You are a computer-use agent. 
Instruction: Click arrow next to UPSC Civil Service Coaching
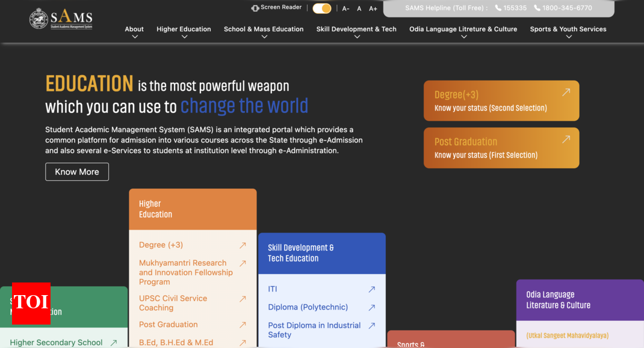243,299
